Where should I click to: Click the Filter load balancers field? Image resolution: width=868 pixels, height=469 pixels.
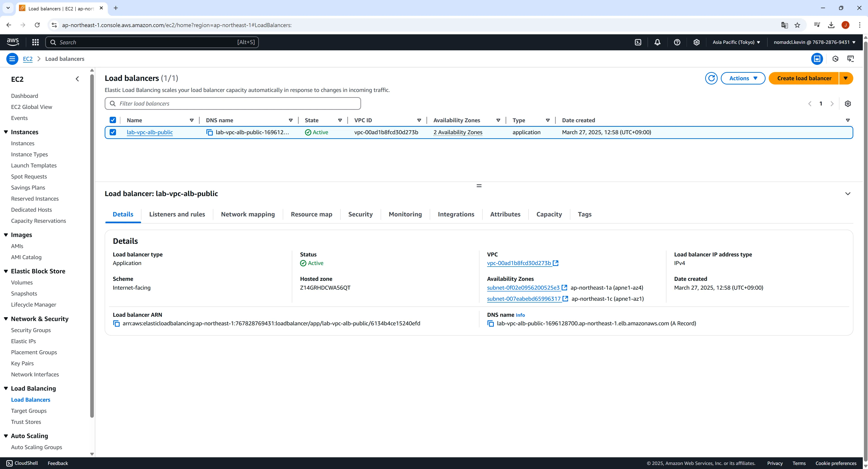[232, 103]
